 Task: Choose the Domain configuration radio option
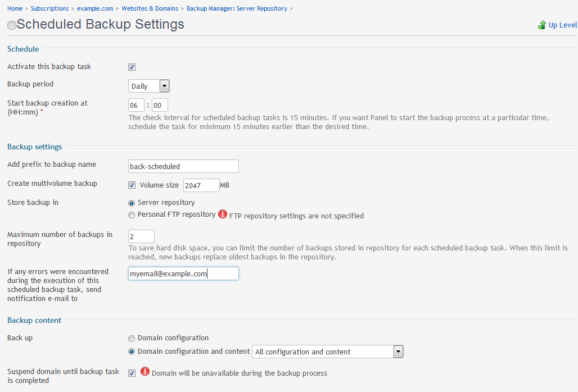[x=132, y=339]
